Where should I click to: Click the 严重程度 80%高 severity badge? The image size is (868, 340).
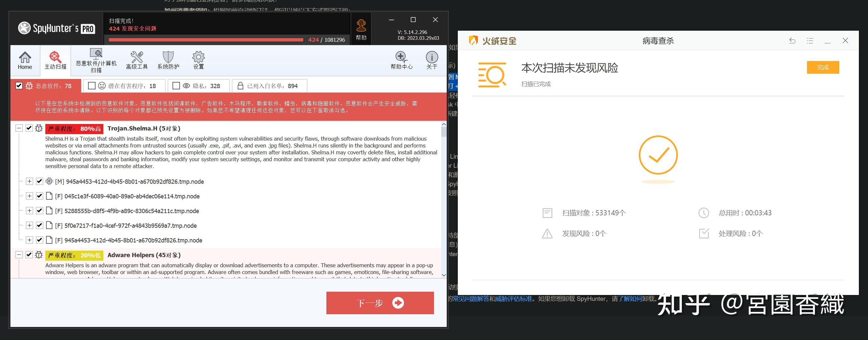click(x=74, y=129)
